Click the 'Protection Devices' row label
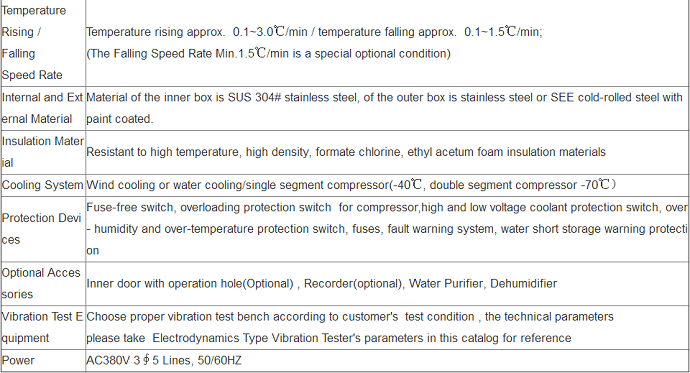This screenshot has height=373, width=690. (x=41, y=229)
